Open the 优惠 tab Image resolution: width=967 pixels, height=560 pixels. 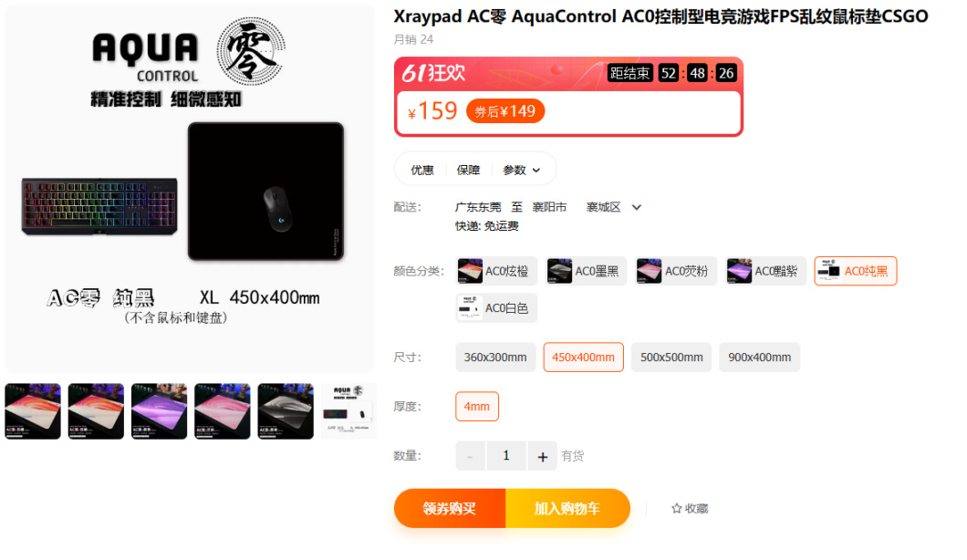click(422, 171)
